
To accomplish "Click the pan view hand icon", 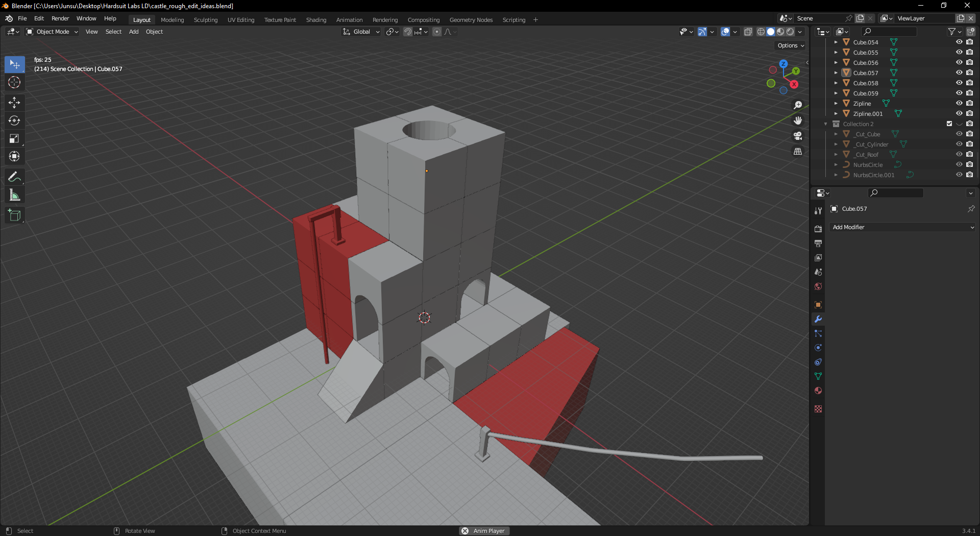I will [x=798, y=120].
